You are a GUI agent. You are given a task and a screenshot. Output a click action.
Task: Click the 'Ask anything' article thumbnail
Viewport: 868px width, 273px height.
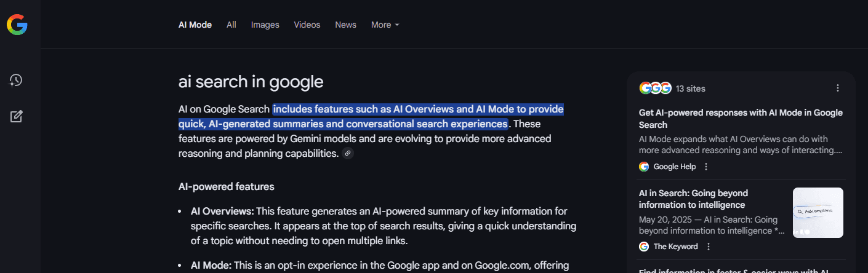(x=818, y=212)
